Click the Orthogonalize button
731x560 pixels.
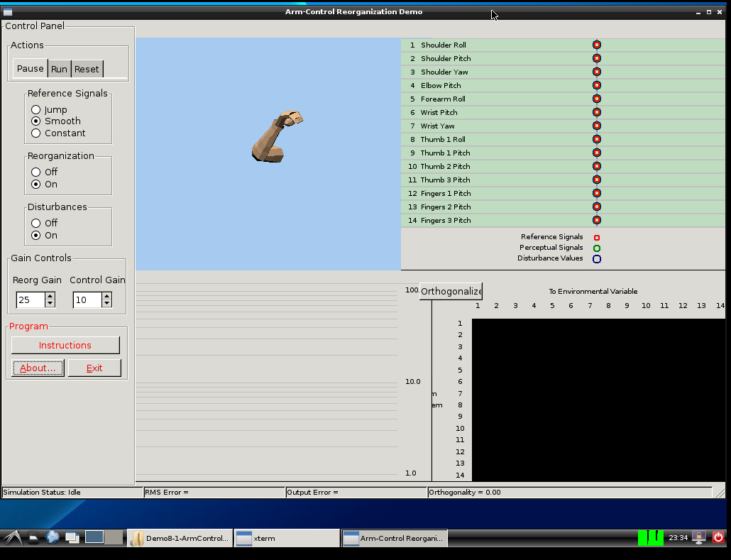pyautogui.click(x=451, y=292)
